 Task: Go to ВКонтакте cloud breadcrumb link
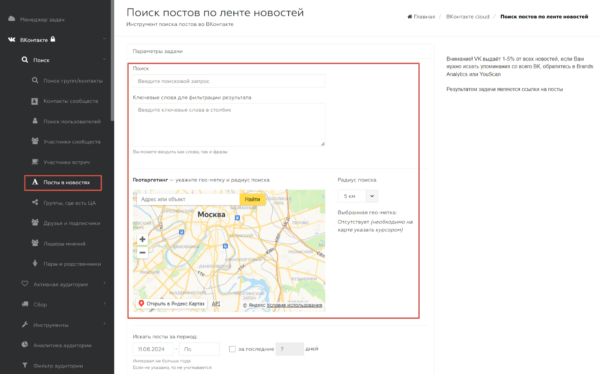pyautogui.click(x=468, y=16)
